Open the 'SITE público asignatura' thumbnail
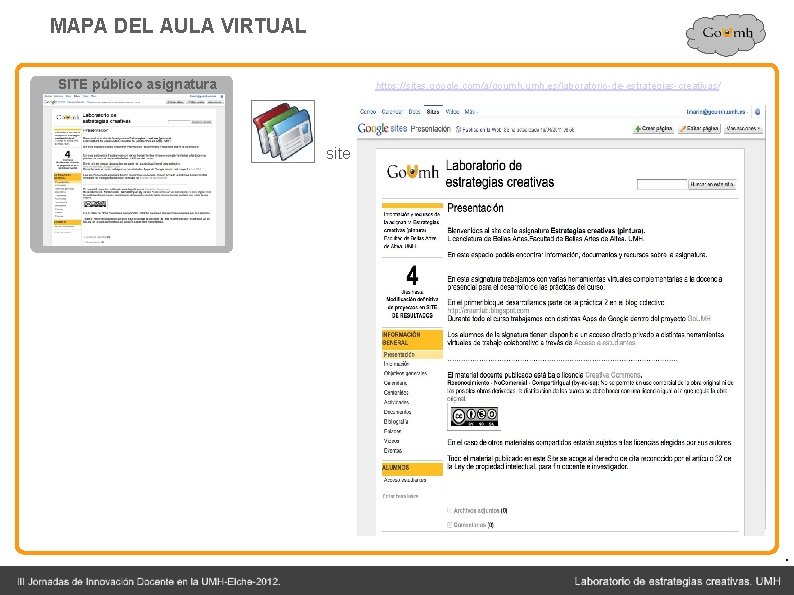Screen dimensions: 794x595 coord(132,164)
